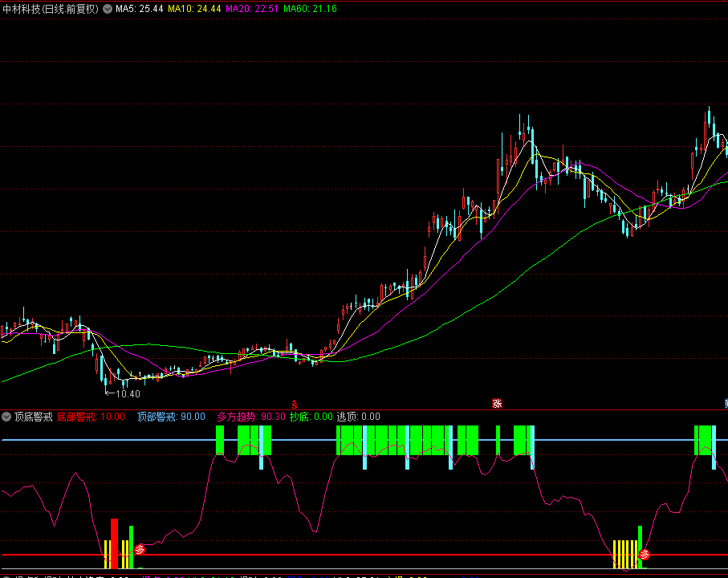
Task: Select the MA20: 22.51 indicator label
Action: point(252,9)
